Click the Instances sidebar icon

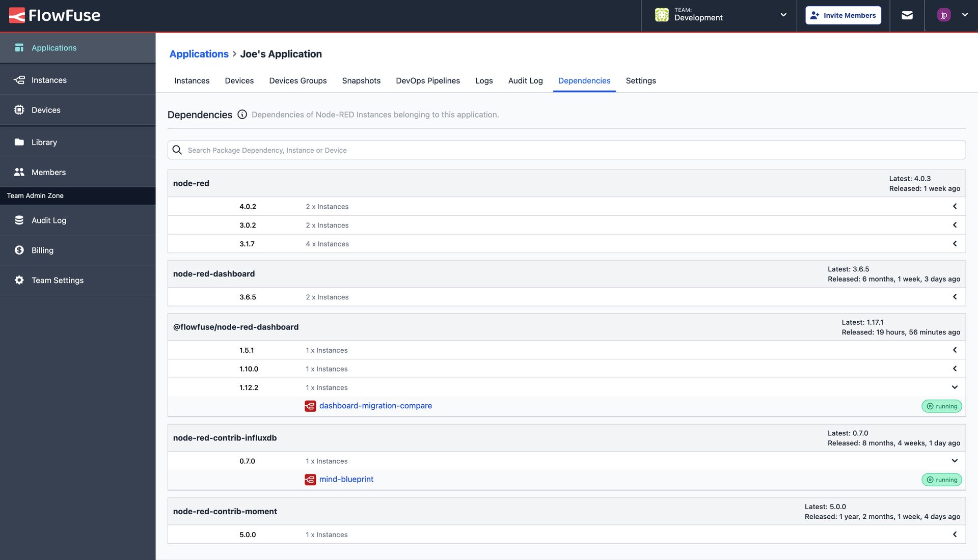(x=18, y=79)
